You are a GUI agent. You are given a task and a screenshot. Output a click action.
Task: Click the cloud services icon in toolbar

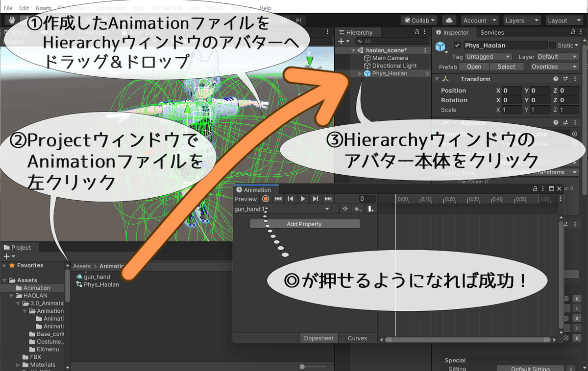[449, 20]
